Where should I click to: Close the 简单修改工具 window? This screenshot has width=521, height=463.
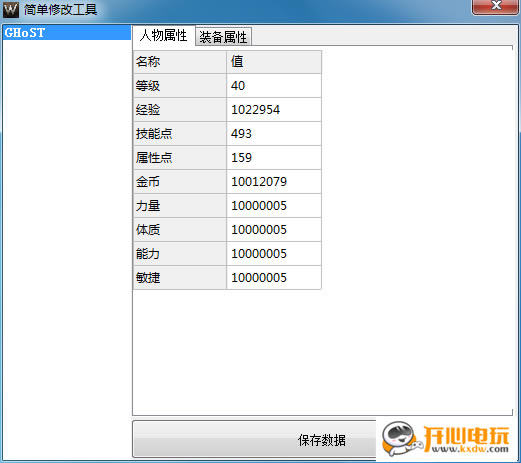point(496,7)
